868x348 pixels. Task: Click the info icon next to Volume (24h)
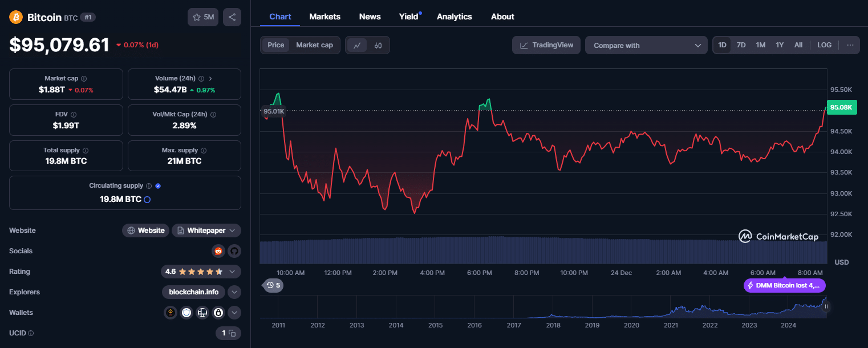201,78
